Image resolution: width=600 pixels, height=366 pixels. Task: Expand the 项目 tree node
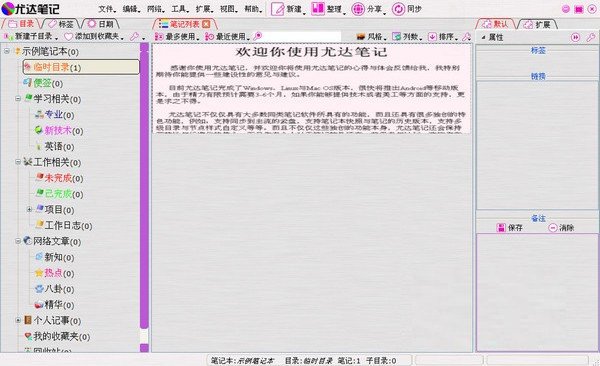29,209
